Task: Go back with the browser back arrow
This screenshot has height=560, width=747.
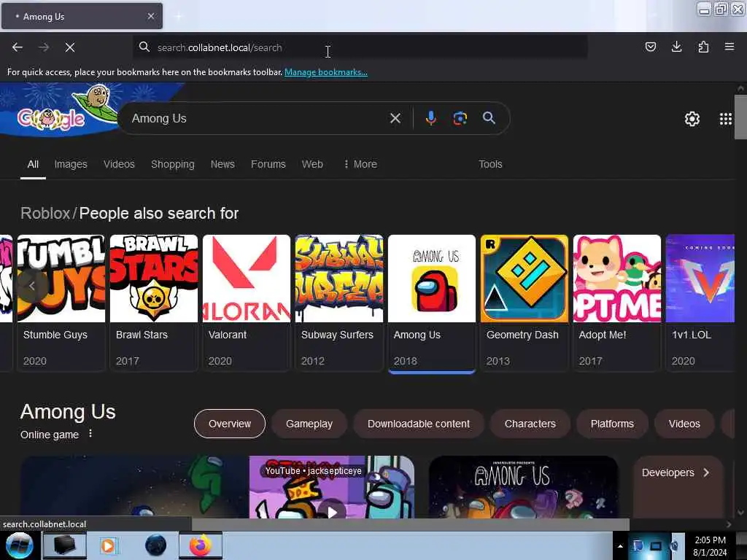Action: click(18, 47)
